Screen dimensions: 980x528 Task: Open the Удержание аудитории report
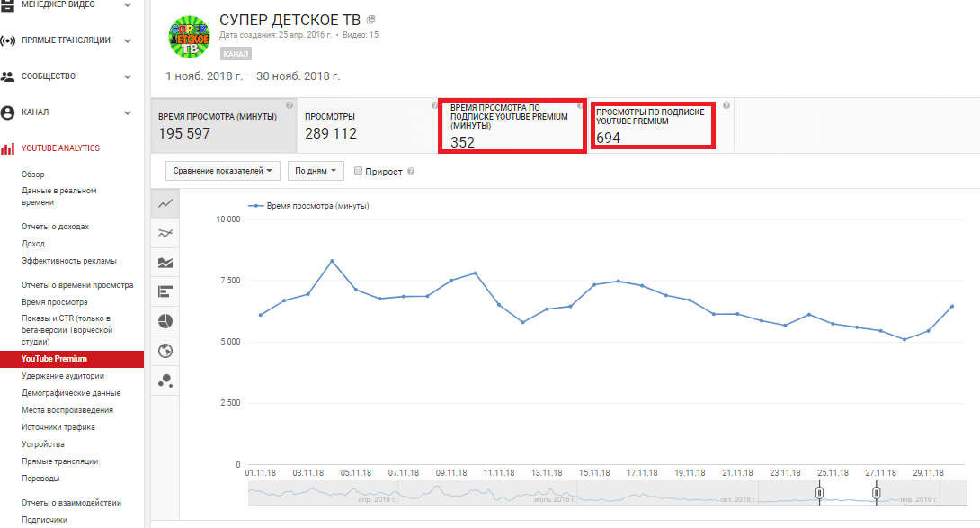(x=63, y=376)
